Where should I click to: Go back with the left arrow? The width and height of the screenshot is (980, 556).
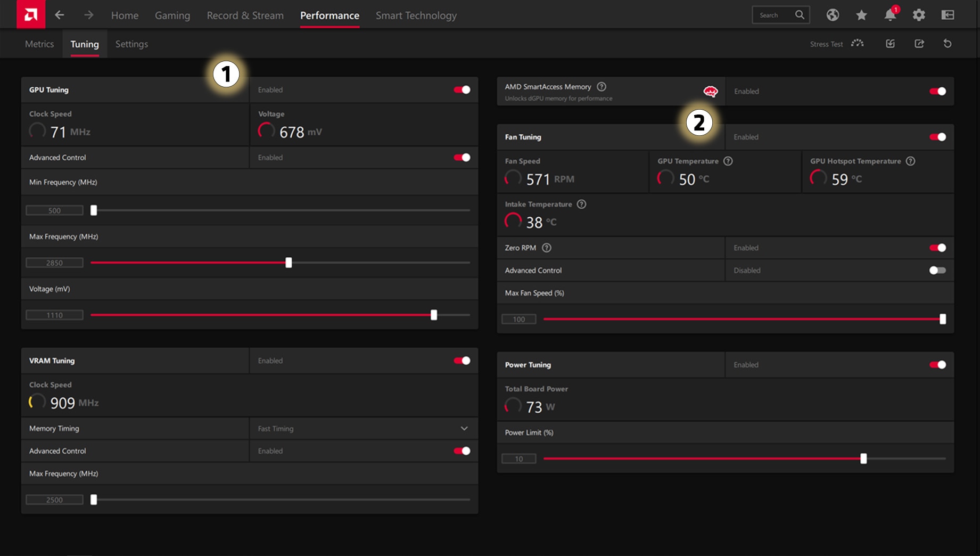tap(60, 15)
